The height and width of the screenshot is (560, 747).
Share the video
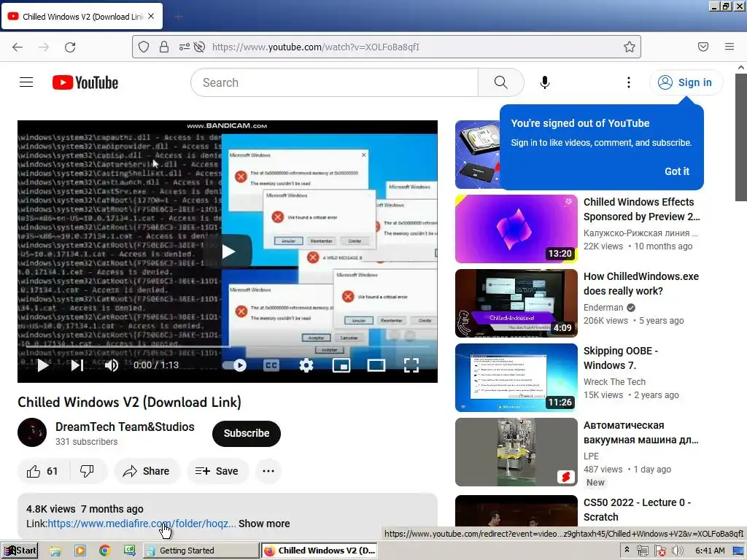click(146, 471)
